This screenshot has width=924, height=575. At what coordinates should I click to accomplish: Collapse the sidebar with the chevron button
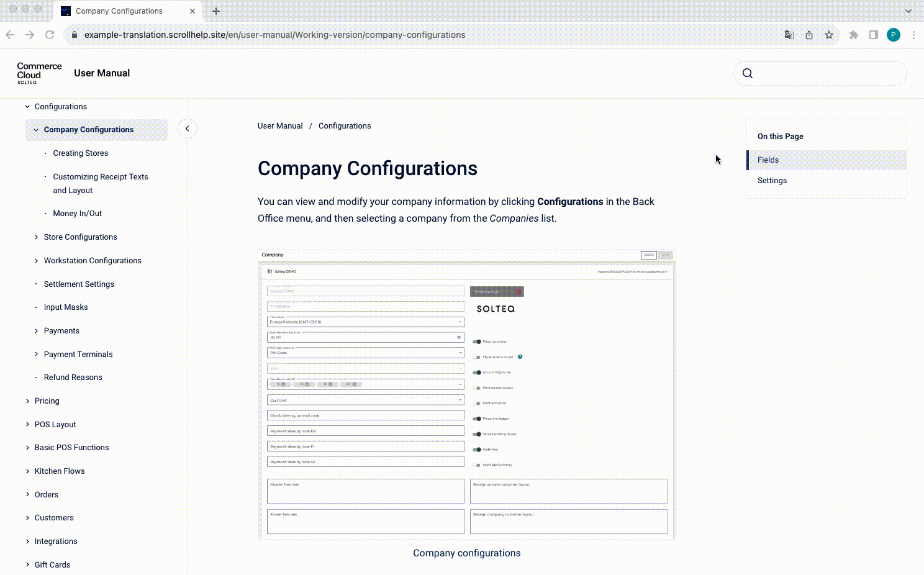click(187, 129)
